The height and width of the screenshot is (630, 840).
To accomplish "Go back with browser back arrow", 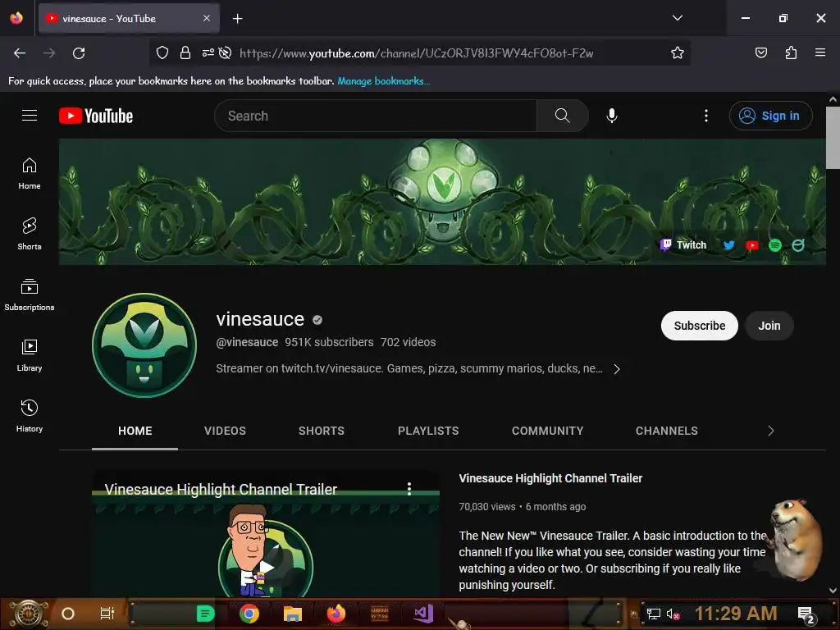I will [20, 53].
